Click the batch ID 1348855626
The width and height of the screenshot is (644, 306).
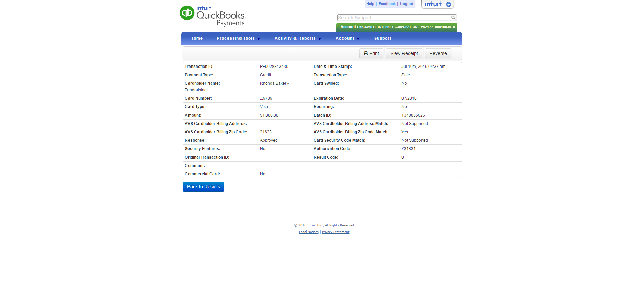pos(413,115)
